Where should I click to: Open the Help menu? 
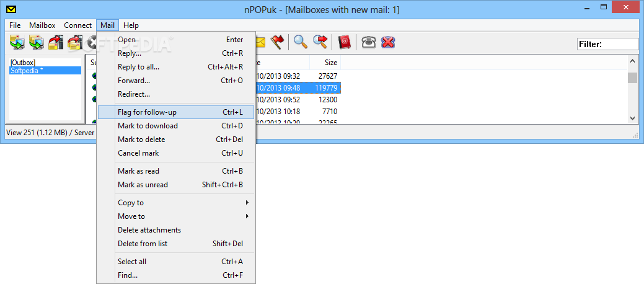click(131, 25)
